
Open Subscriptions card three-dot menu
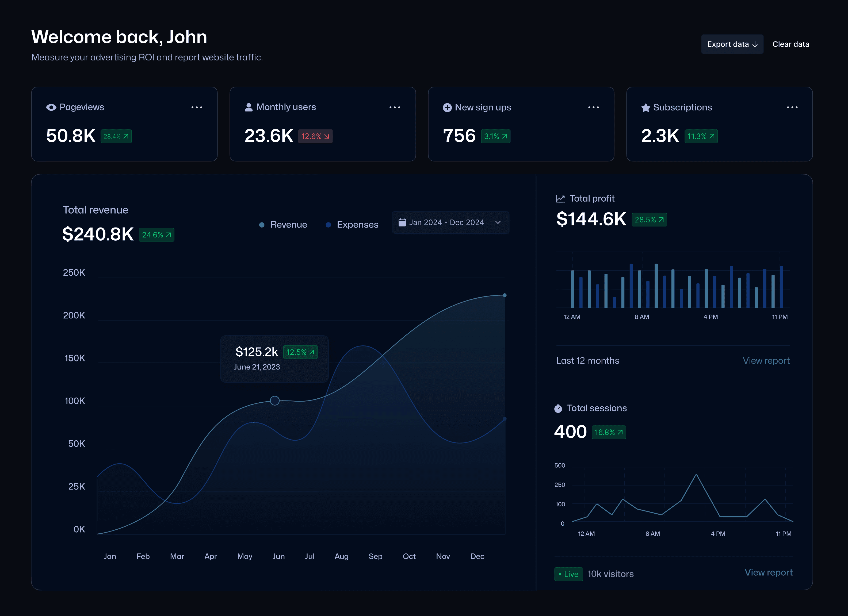click(792, 108)
